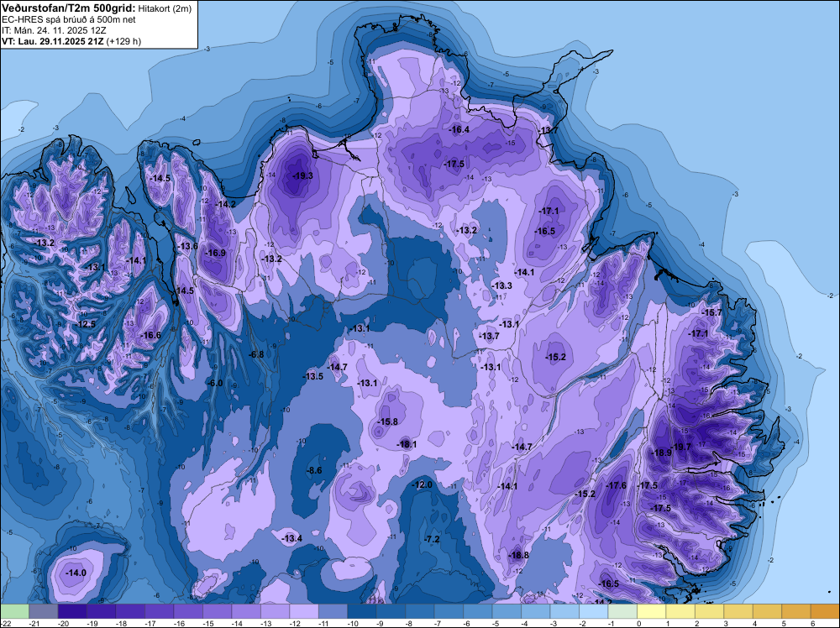Click the -14.0 temperature value
The width and height of the screenshot is (840, 628).
[76, 573]
